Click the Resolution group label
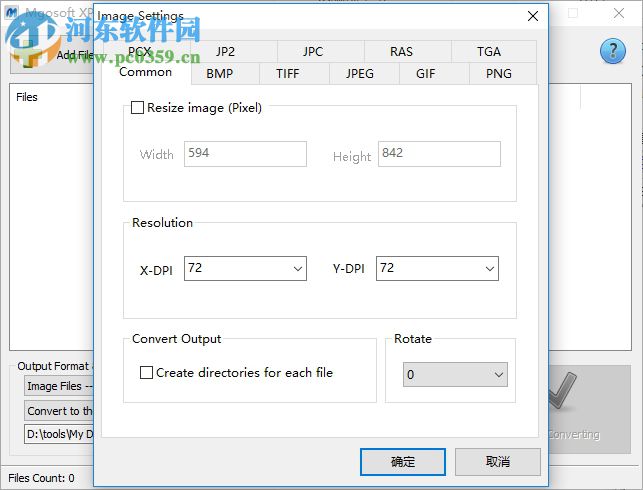This screenshot has width=643, height=490. (162, 223)
